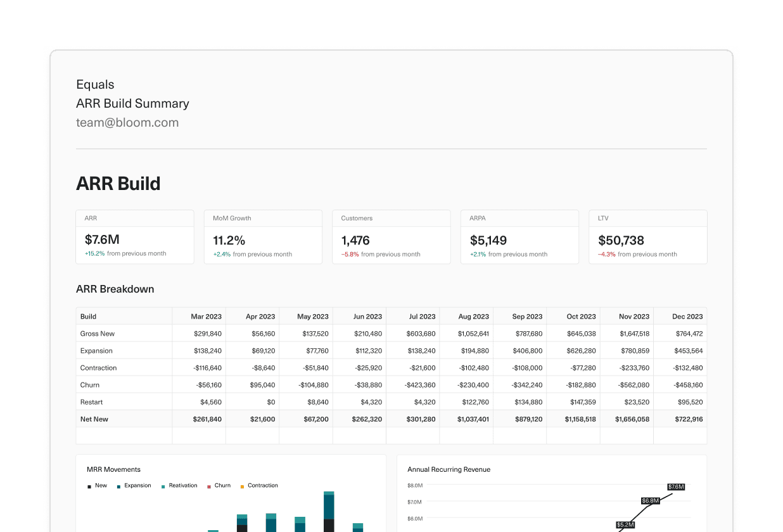Select the Net New row label

click(x=94, y=419)
